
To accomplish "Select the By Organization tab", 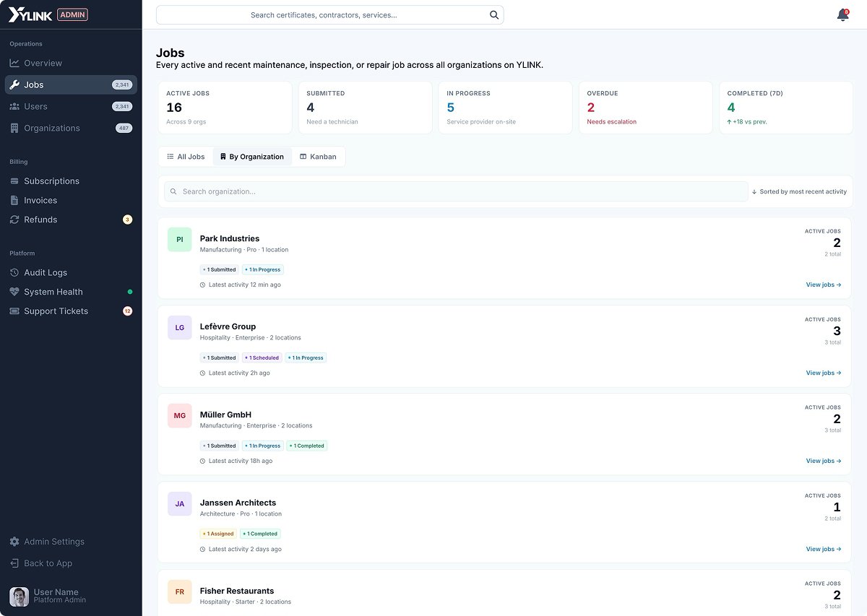I will (x=252, y=157).
